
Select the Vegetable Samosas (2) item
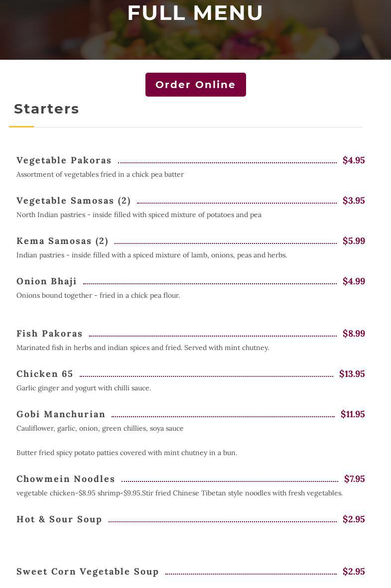(x=74, y=201)
